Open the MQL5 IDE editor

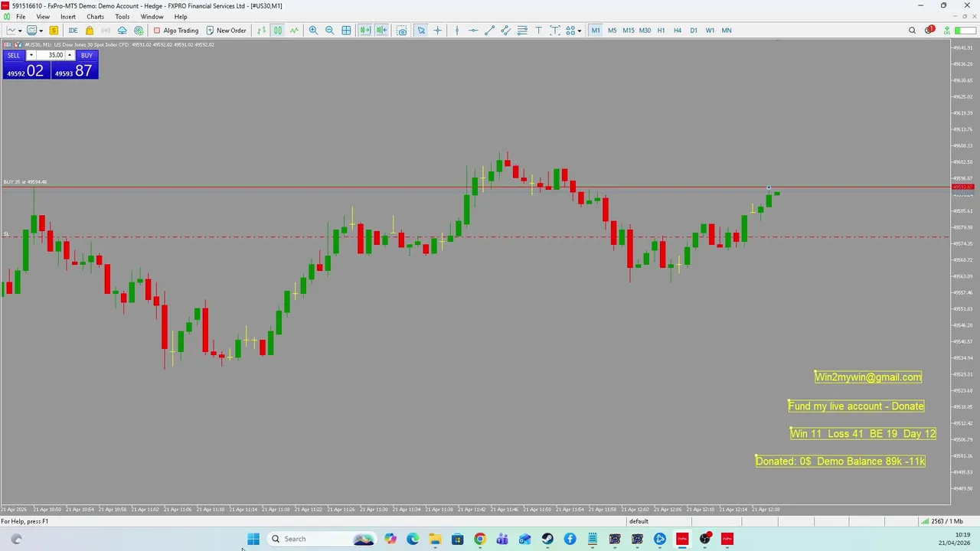[73, 31]
